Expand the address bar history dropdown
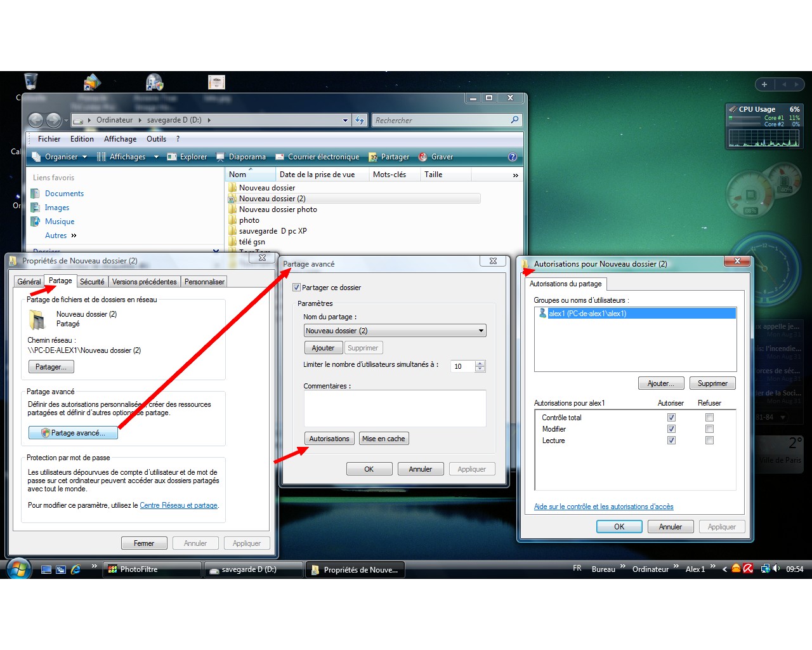The width and height of the screenshot is (812, 650). coord(345,120)
